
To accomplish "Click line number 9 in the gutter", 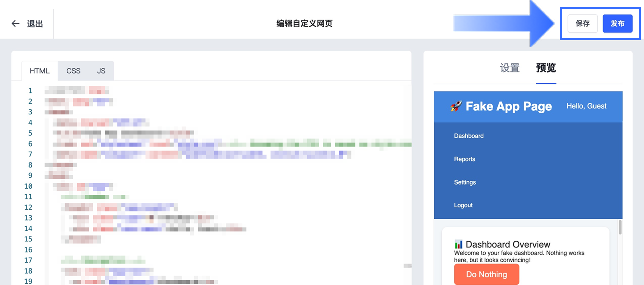I will click(30, 175).
